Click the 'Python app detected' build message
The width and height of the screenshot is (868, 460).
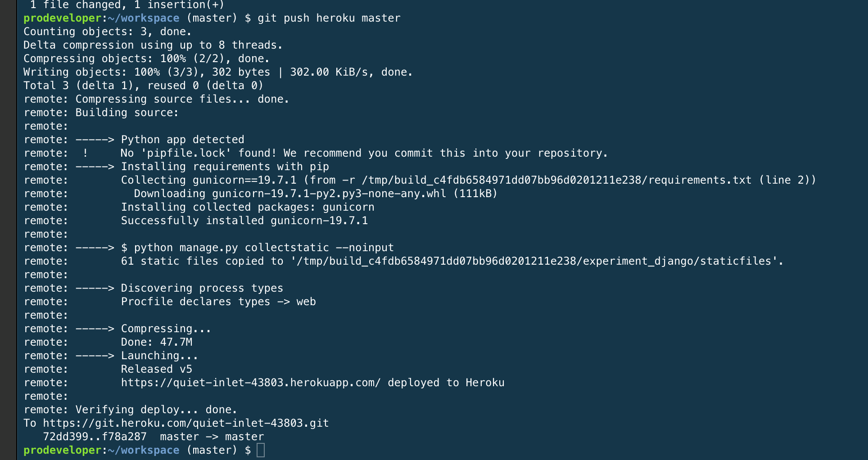[182, 140]
